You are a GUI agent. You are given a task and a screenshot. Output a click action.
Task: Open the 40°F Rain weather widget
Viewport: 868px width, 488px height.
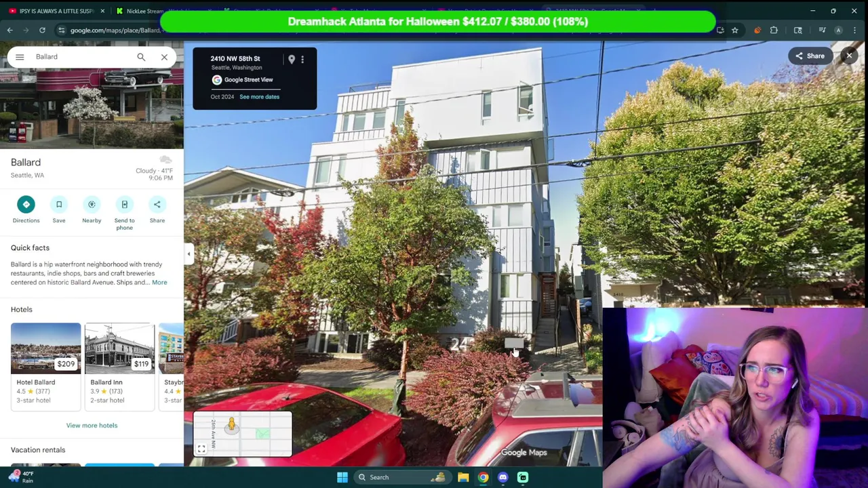[20, 476]
